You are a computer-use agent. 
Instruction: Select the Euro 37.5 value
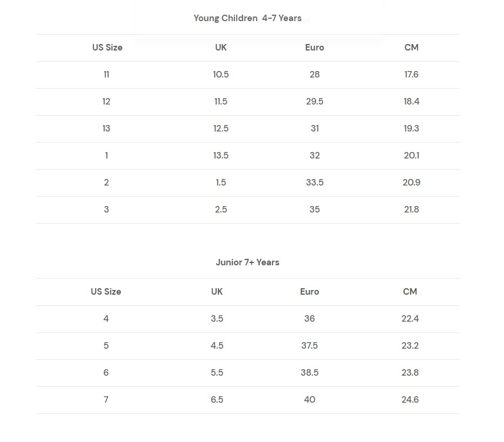(310, 346)
